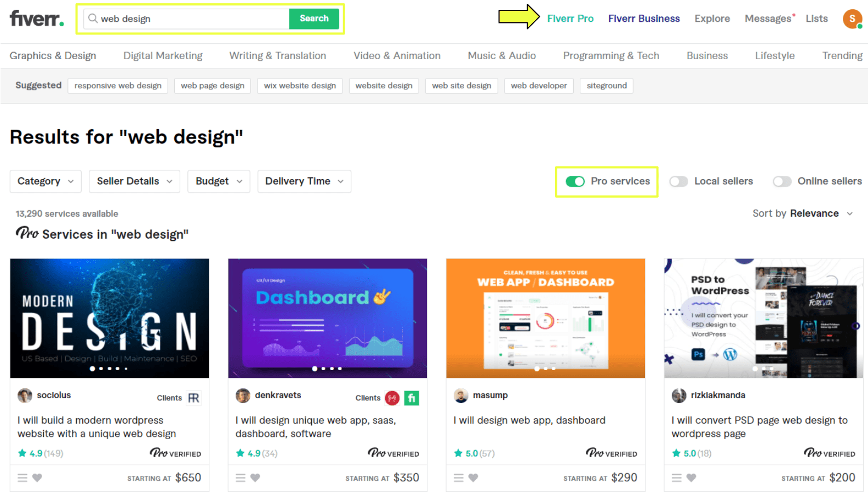Expand the Category filter dropdown

tap(45, 181)
